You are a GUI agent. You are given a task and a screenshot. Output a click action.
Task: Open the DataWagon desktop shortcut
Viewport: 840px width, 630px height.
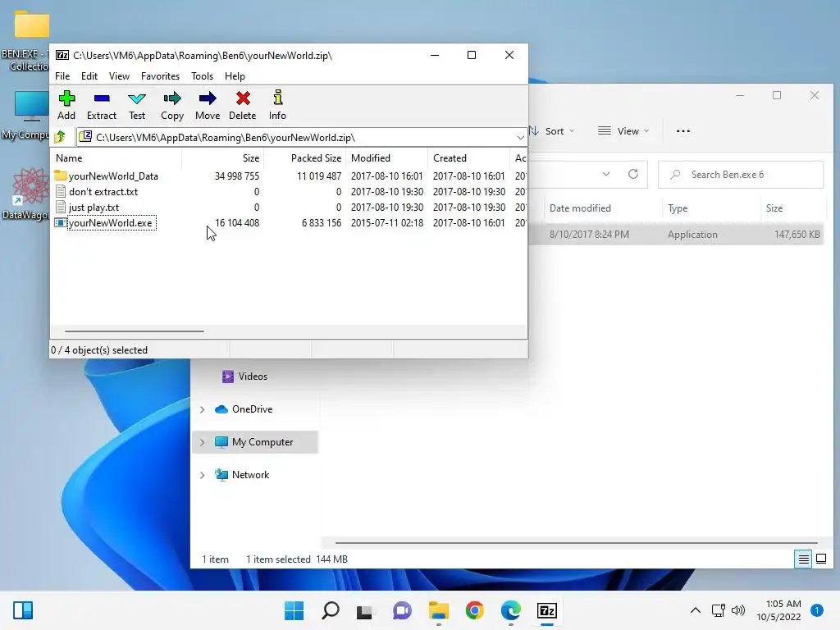(27, 194)
